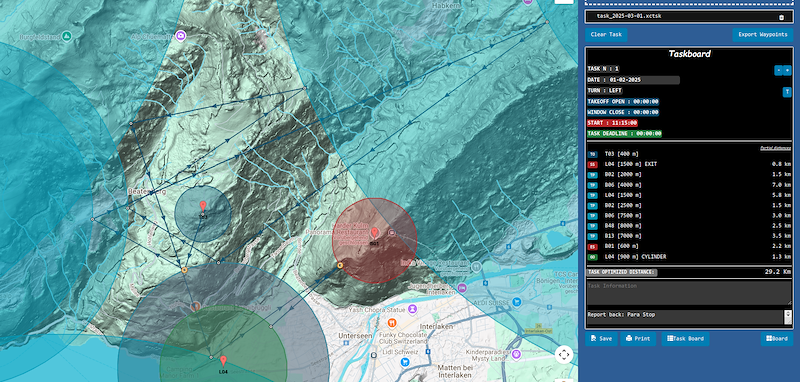Viewport: 800px width, 382px height.
Task: Click the Export Waypoints button
Action: [x=763, y=35]
